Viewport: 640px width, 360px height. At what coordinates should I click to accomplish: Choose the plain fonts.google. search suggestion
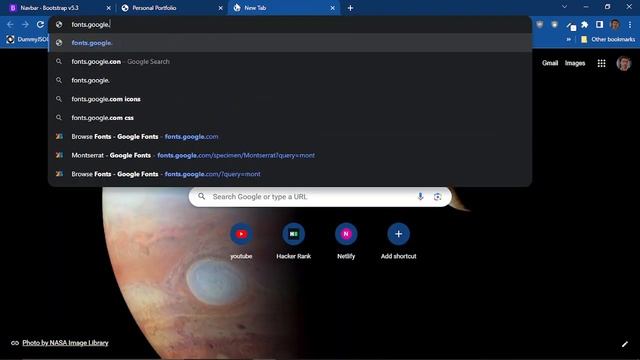290,80
